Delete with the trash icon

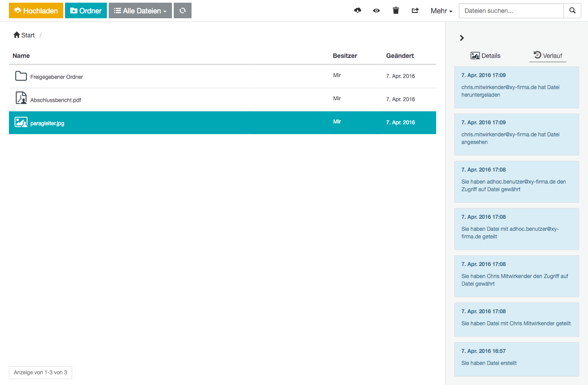(x=396, y=11)
